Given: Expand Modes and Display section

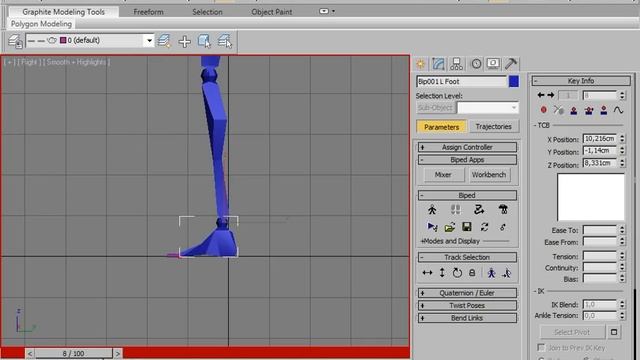Looking at the screenshot, I should pos(450,241).
